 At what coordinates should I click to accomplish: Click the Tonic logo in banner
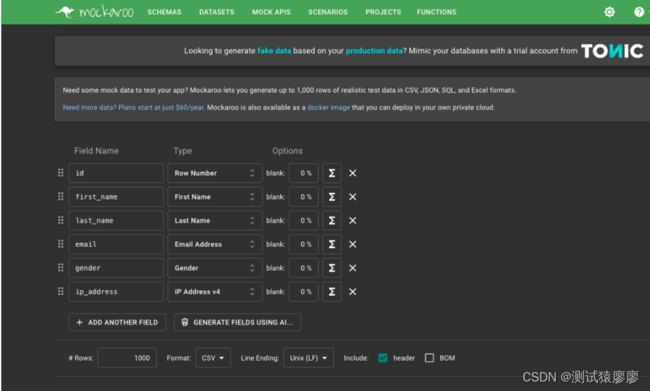(x=612, y=51)
